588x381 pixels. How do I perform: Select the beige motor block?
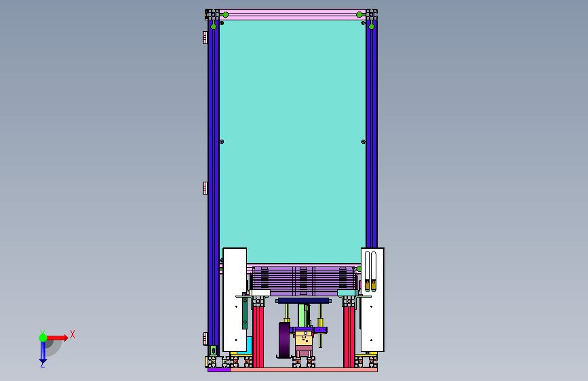(x=304, y=339)
